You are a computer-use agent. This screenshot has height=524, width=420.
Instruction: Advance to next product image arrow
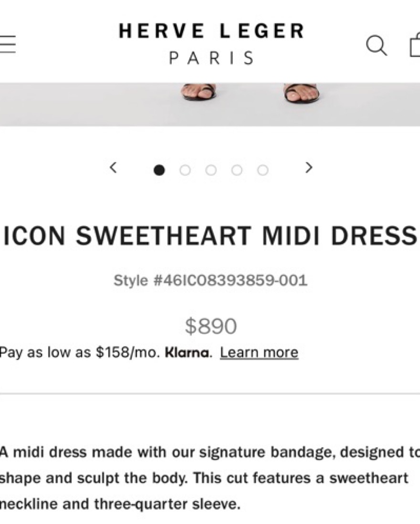click(x=309, y=168)
